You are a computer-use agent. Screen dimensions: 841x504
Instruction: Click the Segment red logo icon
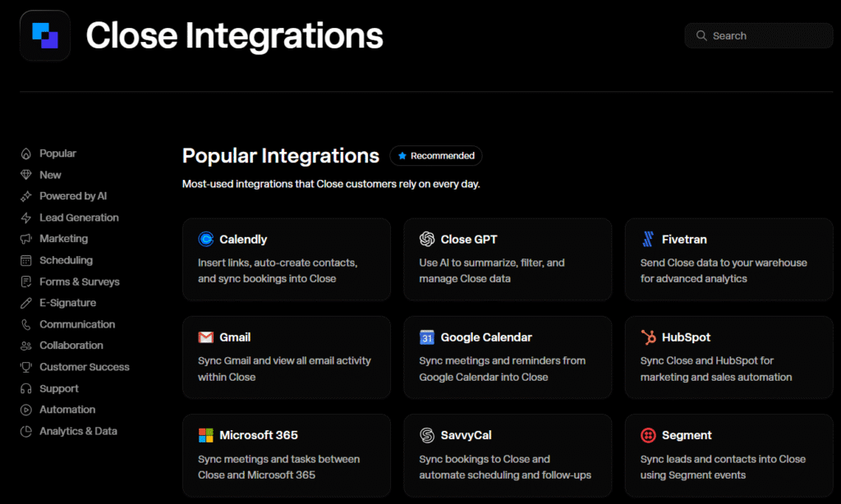coord(648,435)
